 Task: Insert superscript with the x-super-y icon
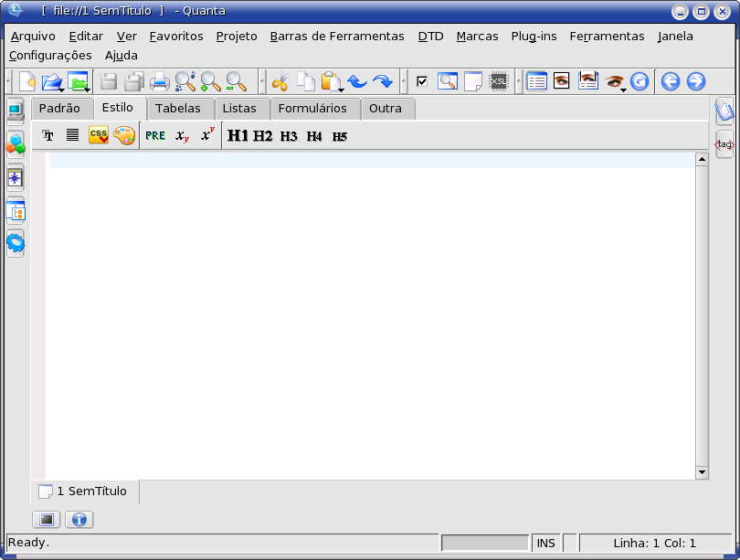click(207, 135)
